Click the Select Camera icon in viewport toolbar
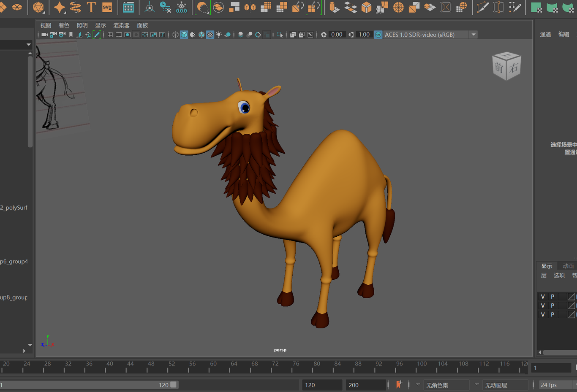 click(44, 35)
